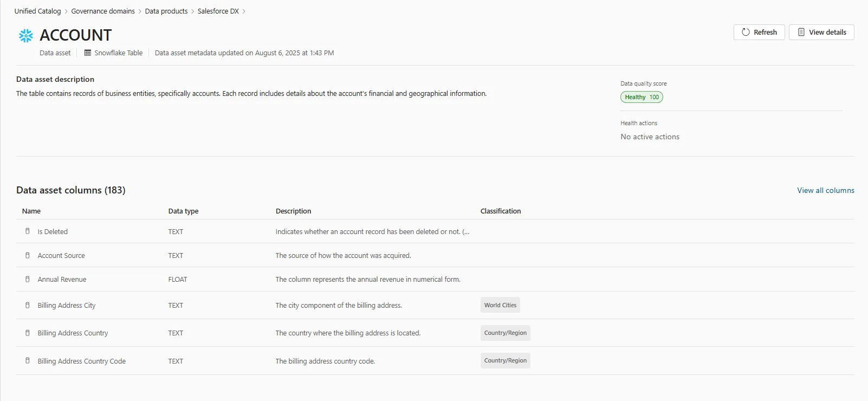
Task: Click the Description column header
Action: (x=293, y=211)
